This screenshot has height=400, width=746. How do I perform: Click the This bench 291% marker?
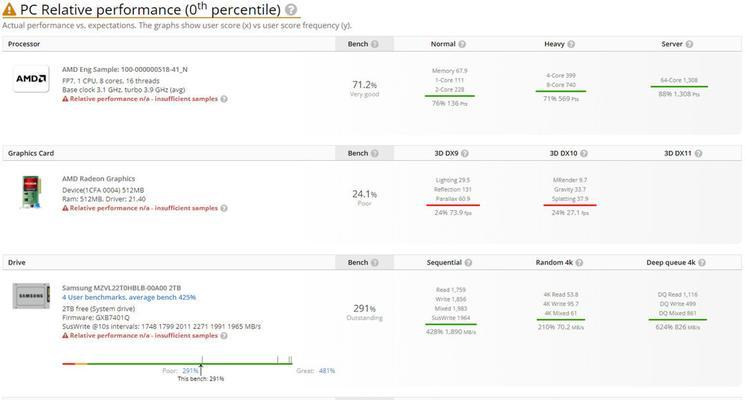201,379
